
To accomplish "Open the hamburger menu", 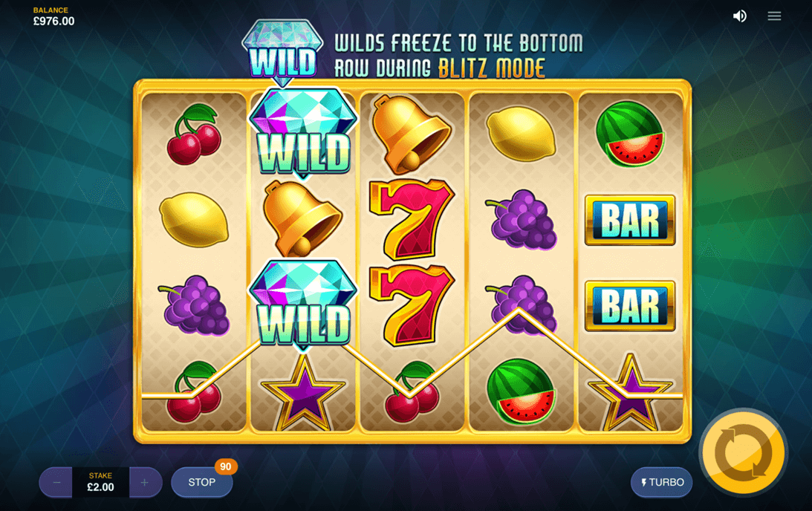I will [x=774, y=16].
